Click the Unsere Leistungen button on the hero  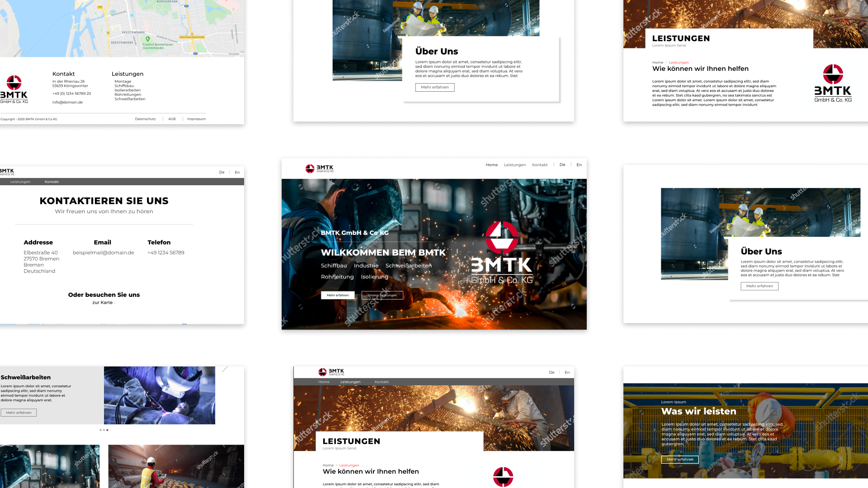pyautogui.click(x=382, y=295)
